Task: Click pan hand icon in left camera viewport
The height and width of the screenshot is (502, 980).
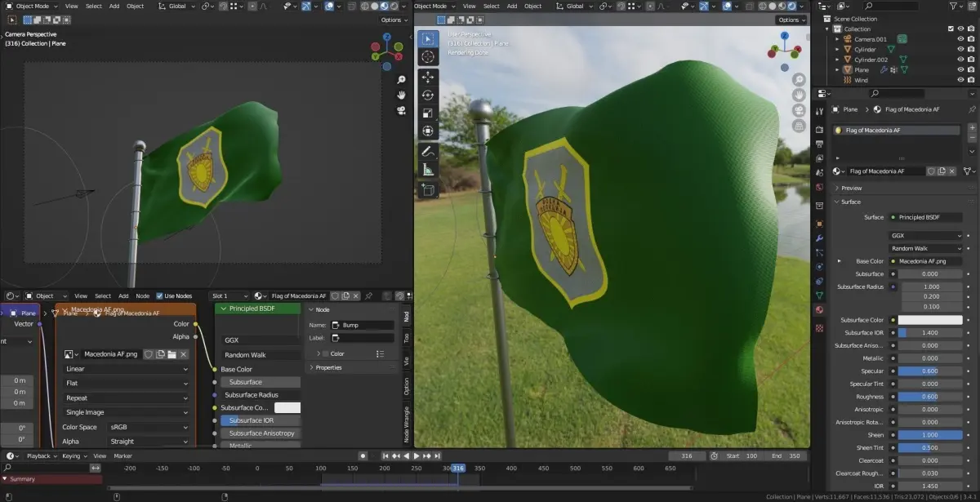Action: click(x=401, y=95)
